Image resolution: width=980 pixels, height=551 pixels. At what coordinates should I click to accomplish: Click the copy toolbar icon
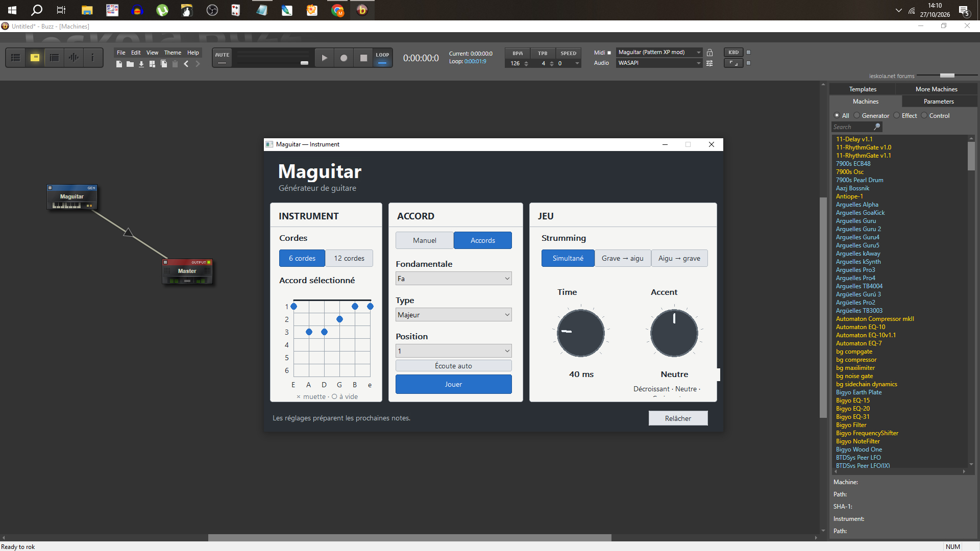(164, 64)
